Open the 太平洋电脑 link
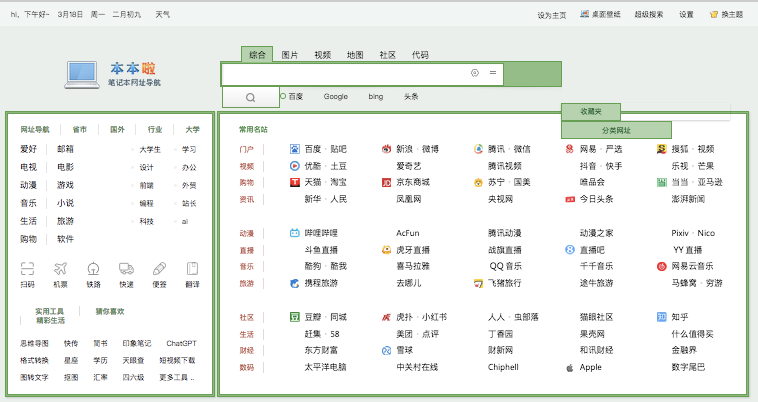758x402 pixels. (x=325, y=367)
